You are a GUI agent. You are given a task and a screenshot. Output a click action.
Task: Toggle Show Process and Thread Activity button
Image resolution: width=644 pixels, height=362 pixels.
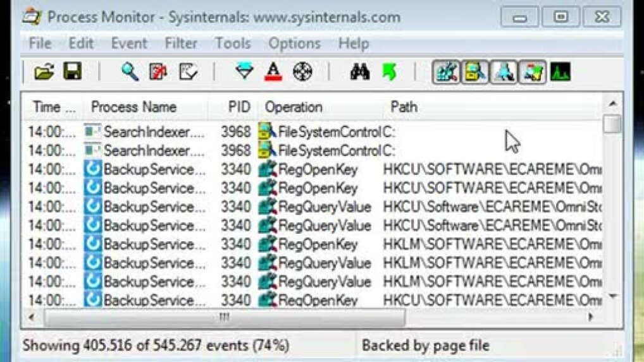click(x=532, y=72)
